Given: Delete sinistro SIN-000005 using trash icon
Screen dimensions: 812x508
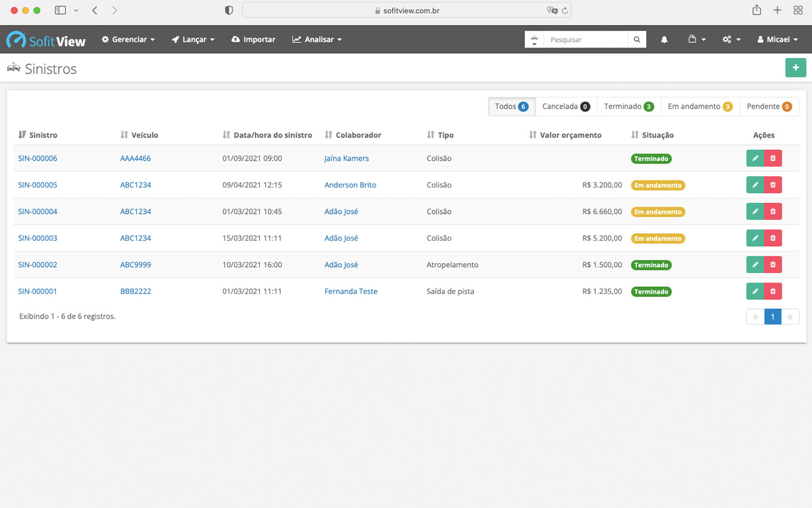Looking at the screenshot, I should [773, 185].
